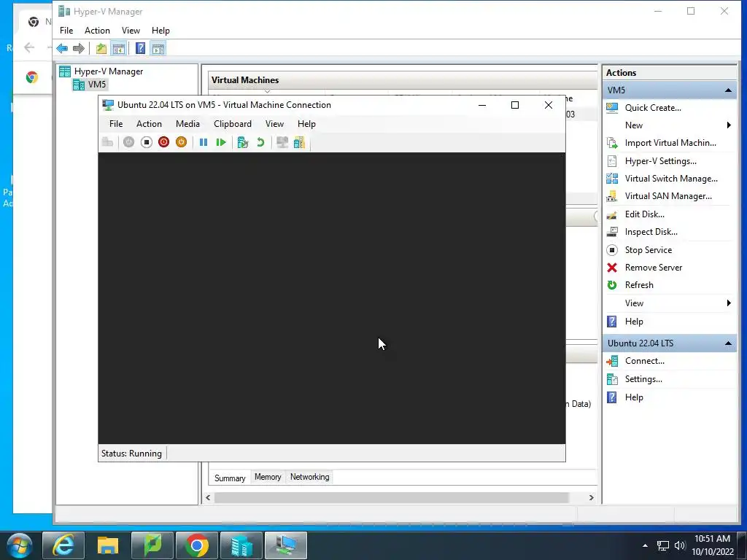This screenshot has width=747, height=560.
Task: Open File Explorer from the taskbar
Action: point(108,545)
